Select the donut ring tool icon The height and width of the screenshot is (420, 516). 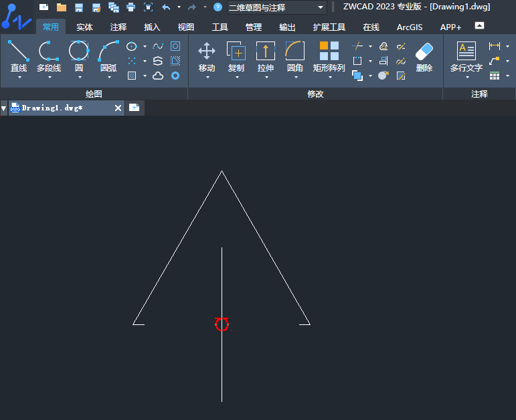tap(175, 76)
